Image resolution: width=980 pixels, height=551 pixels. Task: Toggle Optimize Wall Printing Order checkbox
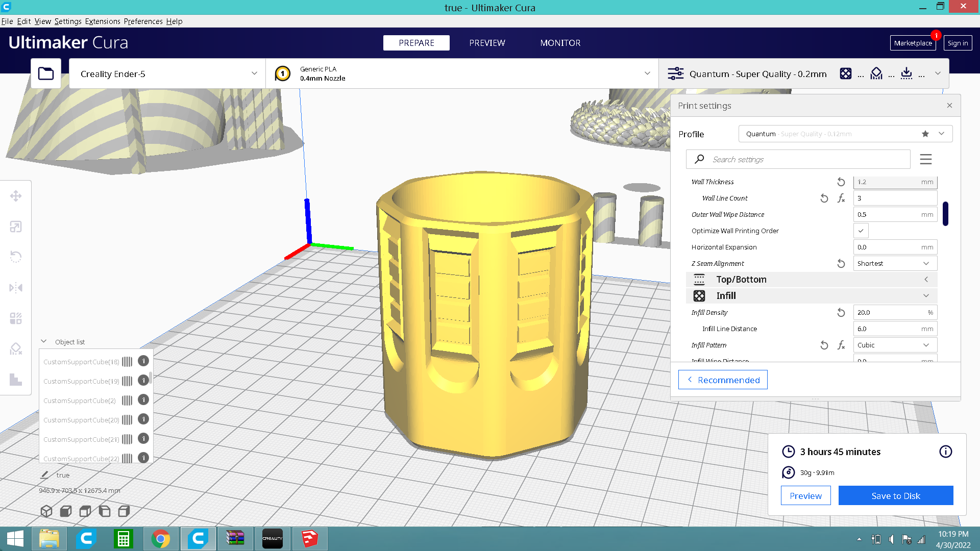861,231
